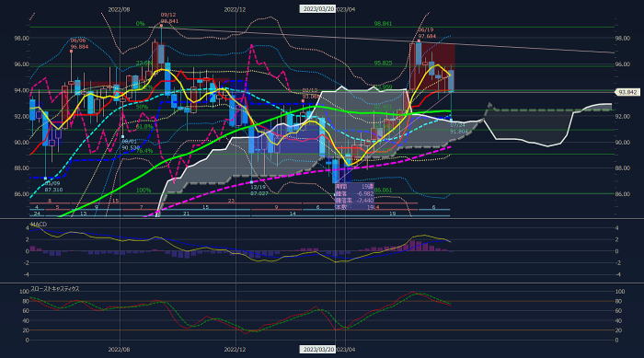
Task: Click the 06/06 95.884 peak label
Action: click(79, 43)
